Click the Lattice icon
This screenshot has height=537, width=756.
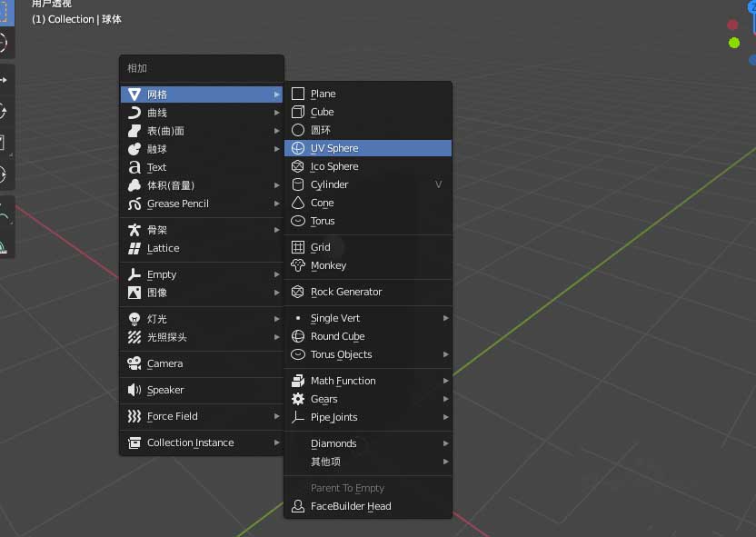[x=134, y=248]
